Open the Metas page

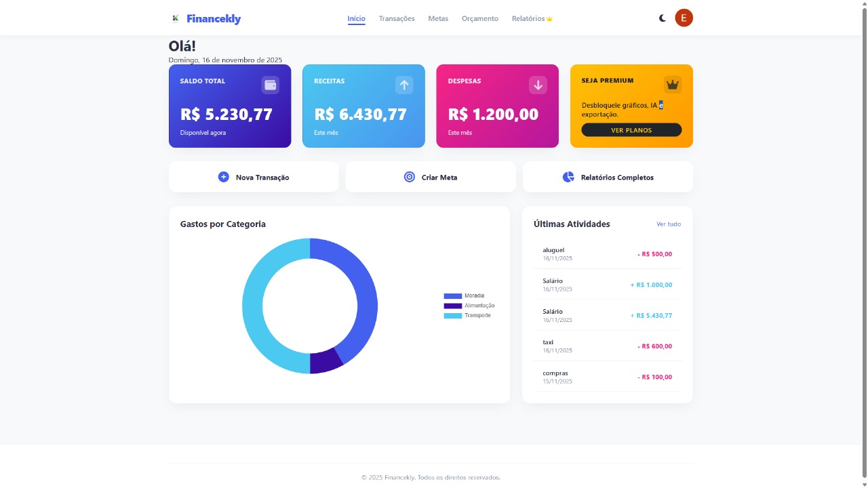(x=438, y=18)
